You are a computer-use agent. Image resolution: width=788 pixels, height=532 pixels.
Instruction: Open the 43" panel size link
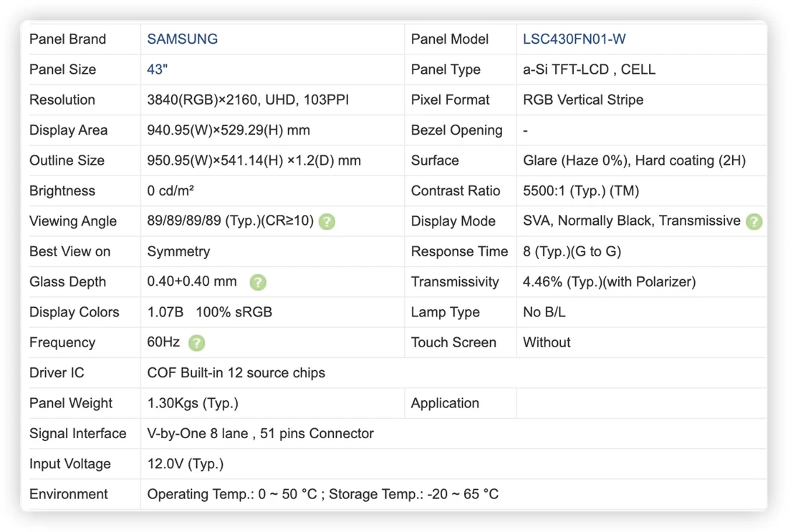point(157,69)
